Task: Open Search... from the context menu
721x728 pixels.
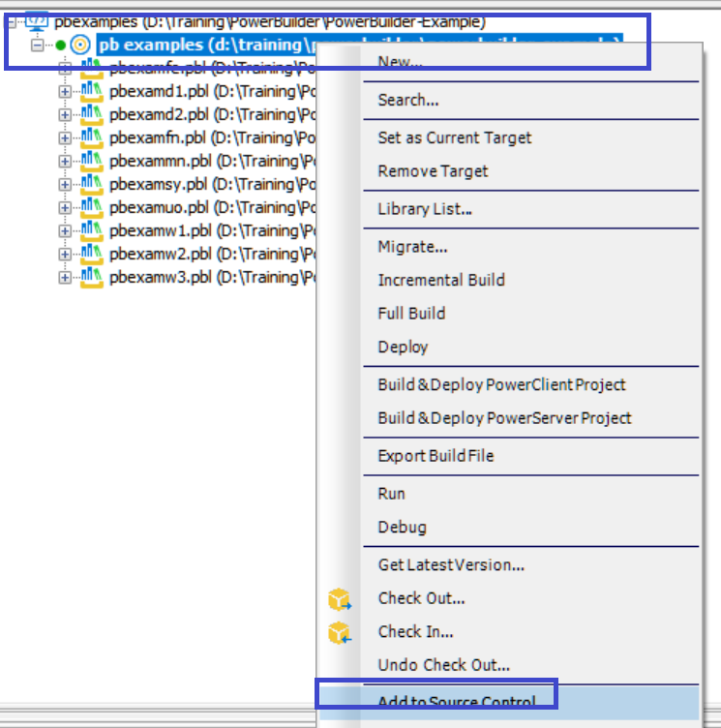Action: pyautogui.click(x=408, y=100)
